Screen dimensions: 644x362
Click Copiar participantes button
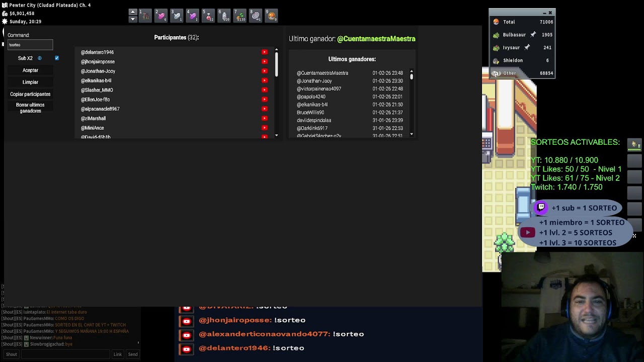(30, 94)
